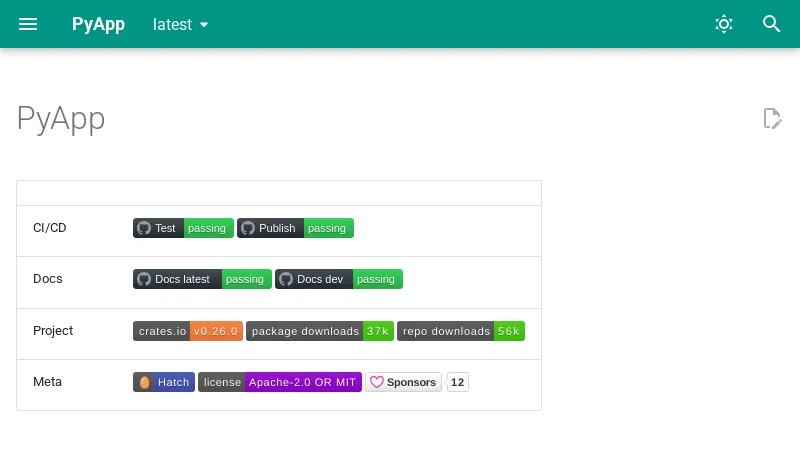The image size is (800, 450).
Task: Expand the latest version dropdown
Action: 181,24
